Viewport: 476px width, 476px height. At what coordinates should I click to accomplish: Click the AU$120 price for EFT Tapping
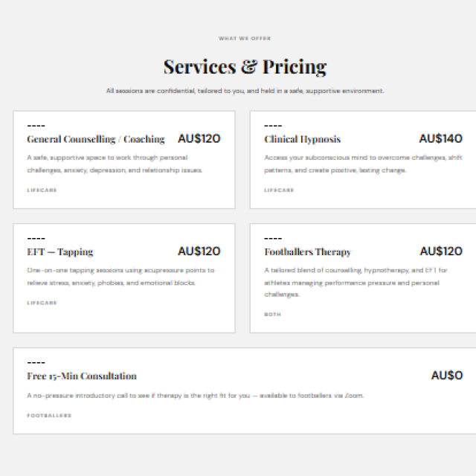(x=199, y=251)
